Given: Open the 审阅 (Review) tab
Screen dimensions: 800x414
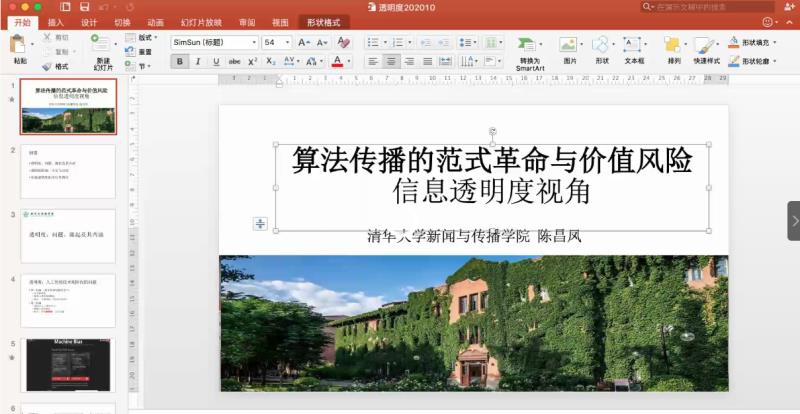Looking at the screenshot, I should pyautogui.click(x=247, y=22).
